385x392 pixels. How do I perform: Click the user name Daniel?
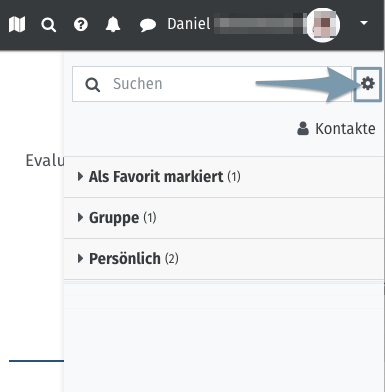click(189, 24)
